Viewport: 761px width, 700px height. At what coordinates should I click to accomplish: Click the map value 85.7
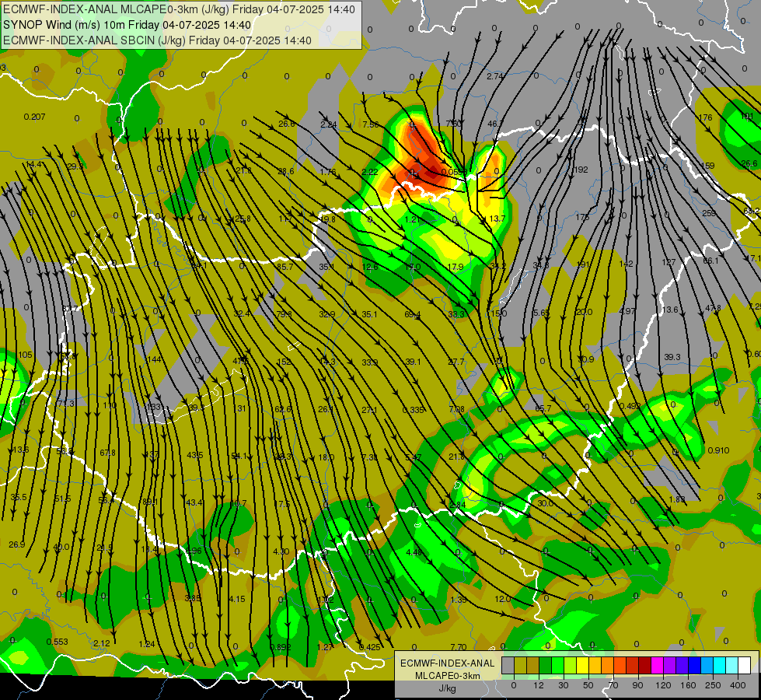pyautogui.click(x=285, y=267)
